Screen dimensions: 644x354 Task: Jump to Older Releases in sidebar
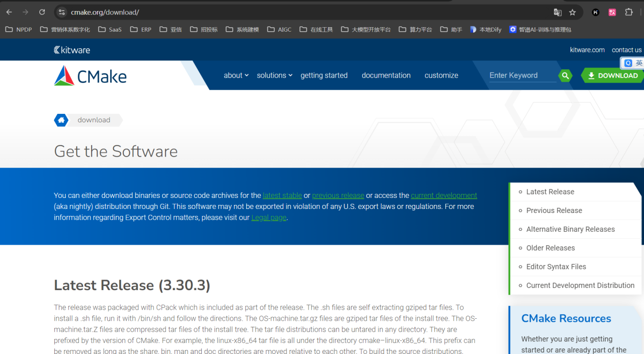550,248
